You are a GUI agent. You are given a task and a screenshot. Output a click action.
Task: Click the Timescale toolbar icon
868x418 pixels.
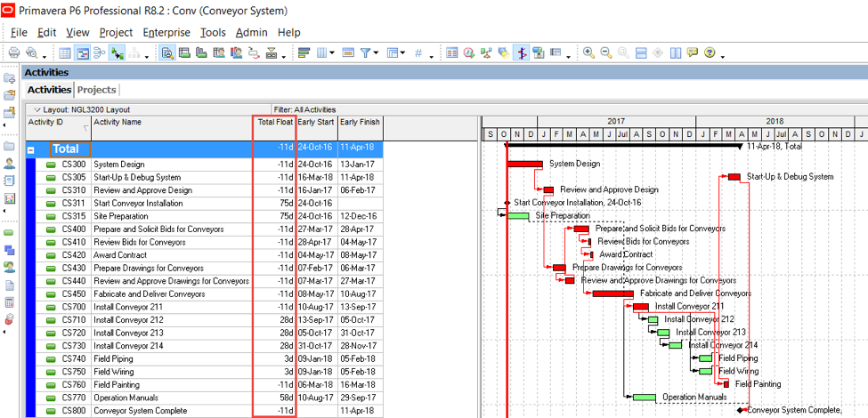347,53
